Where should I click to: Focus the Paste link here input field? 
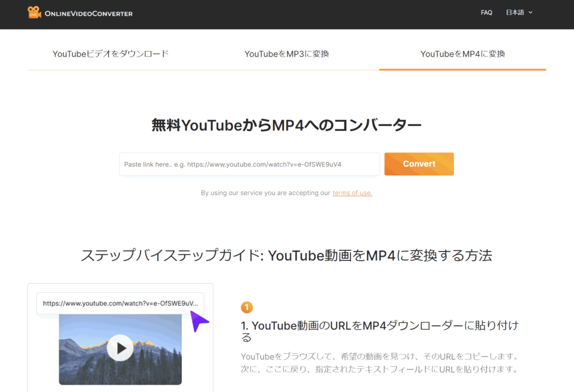[249, 164]
